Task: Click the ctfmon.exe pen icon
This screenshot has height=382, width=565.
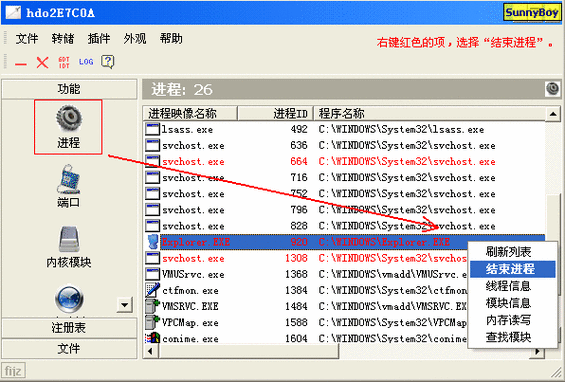Action: coord(152,290)
